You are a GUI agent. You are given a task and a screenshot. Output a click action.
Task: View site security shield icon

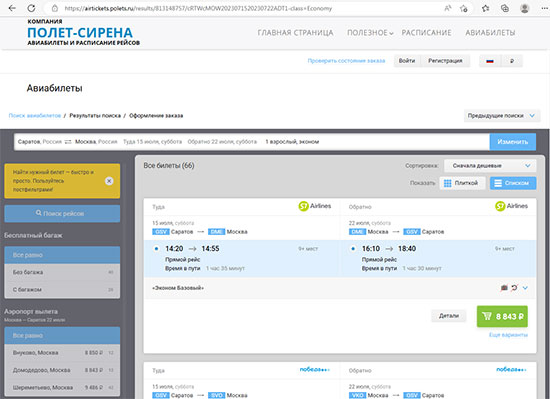click(x=54, y=8)
